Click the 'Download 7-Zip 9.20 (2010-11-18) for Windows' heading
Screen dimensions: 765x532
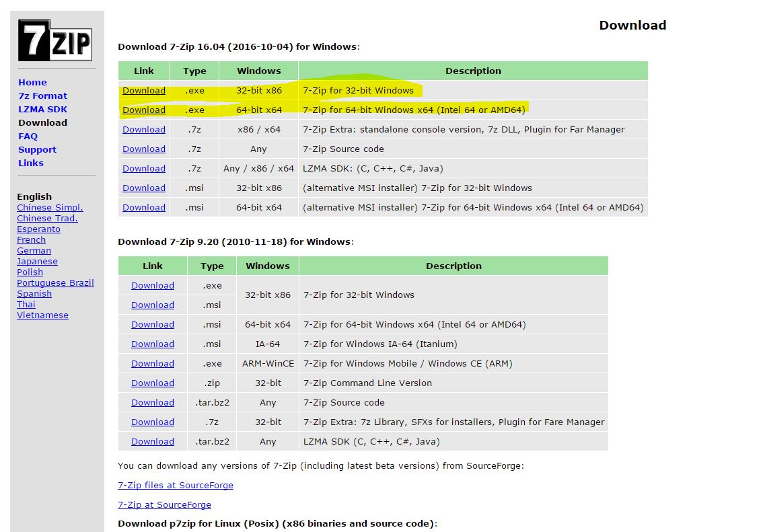235,242
